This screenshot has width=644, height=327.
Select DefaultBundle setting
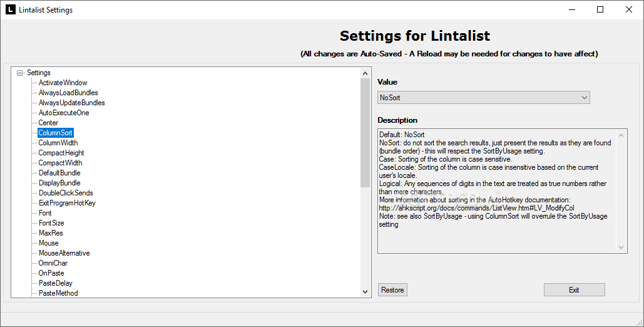[59, 173]
